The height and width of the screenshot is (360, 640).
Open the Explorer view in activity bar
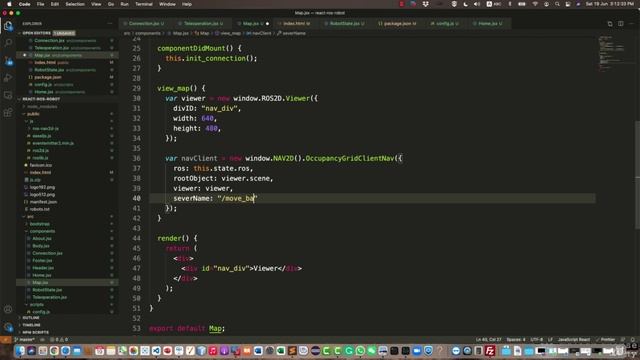(x=8, y=26)
